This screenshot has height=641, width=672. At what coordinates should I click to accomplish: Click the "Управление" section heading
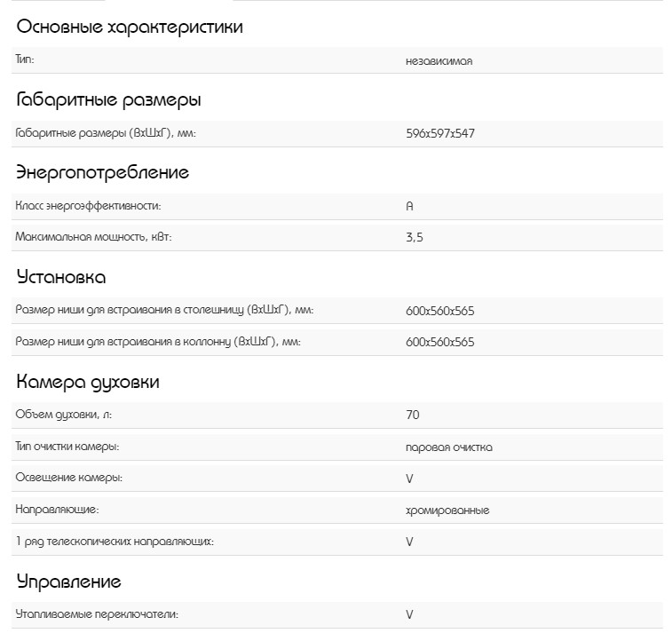point(69,582)
